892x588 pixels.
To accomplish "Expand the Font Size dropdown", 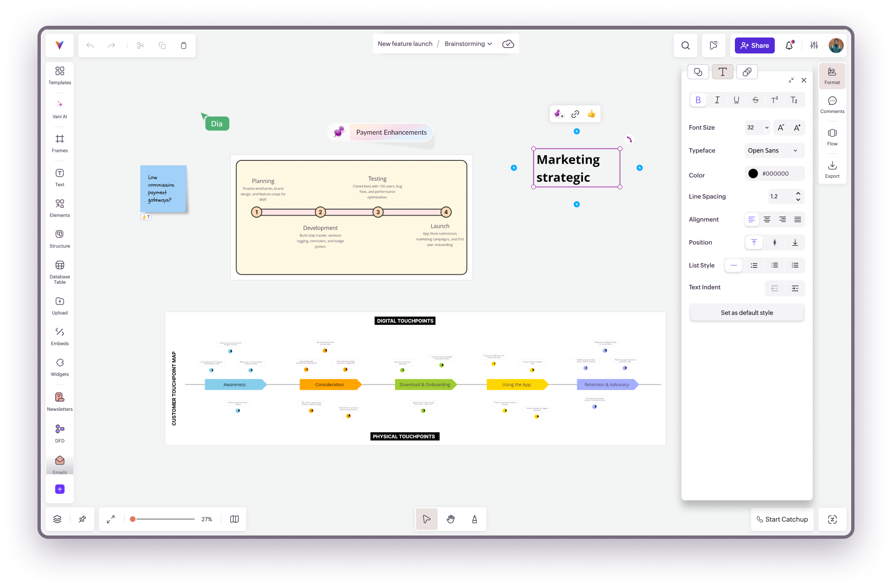I will [757, 128].
